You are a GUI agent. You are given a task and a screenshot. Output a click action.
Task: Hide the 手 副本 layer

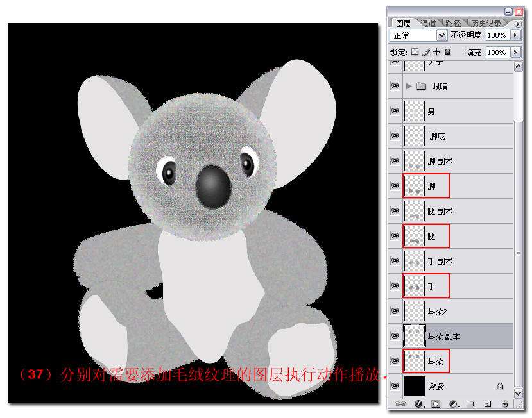click(395, 261)
